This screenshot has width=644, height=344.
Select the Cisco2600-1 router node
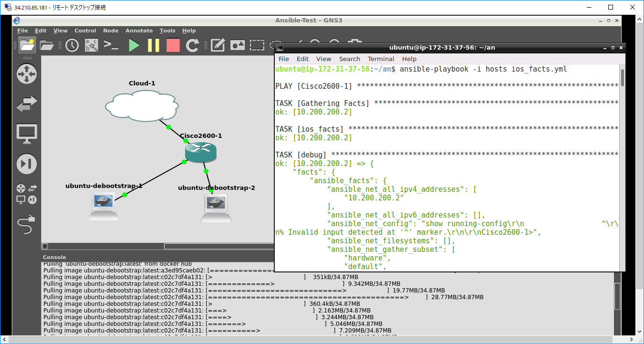point(200,152)
